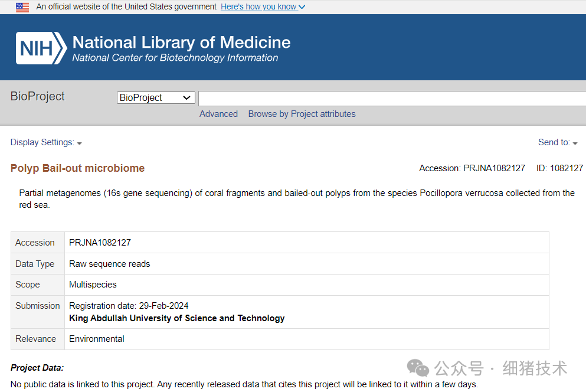Viewport: 586px width, 392px height.
Task: Click the Project Data heading
Action: coord(37,368)
